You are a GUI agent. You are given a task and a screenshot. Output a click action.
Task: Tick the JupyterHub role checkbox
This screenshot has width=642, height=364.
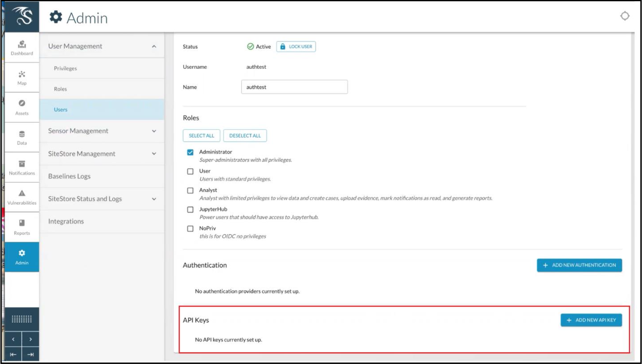point(190,210)
